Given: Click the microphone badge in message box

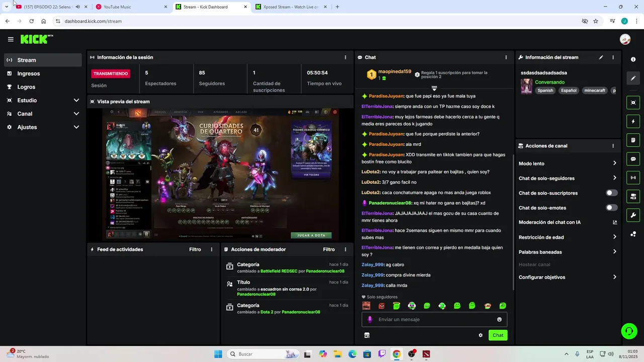Looking at the screenshot, I should (x=370, y=319).
